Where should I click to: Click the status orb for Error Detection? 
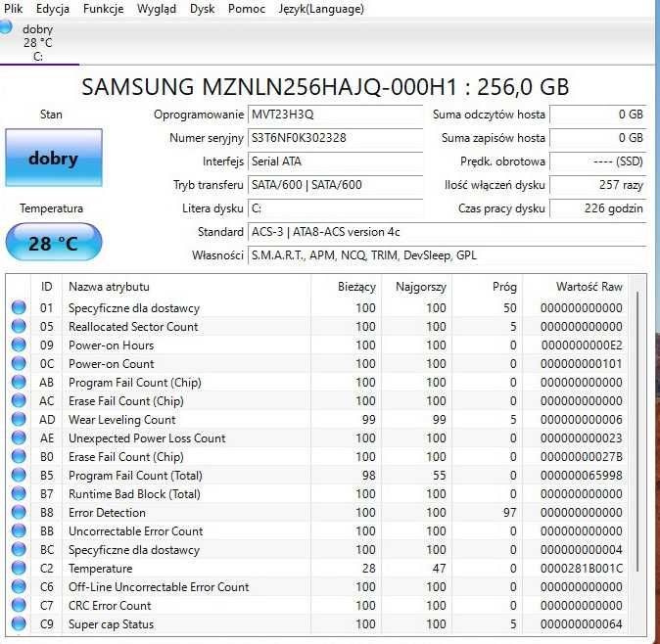(x=19, y=512)
